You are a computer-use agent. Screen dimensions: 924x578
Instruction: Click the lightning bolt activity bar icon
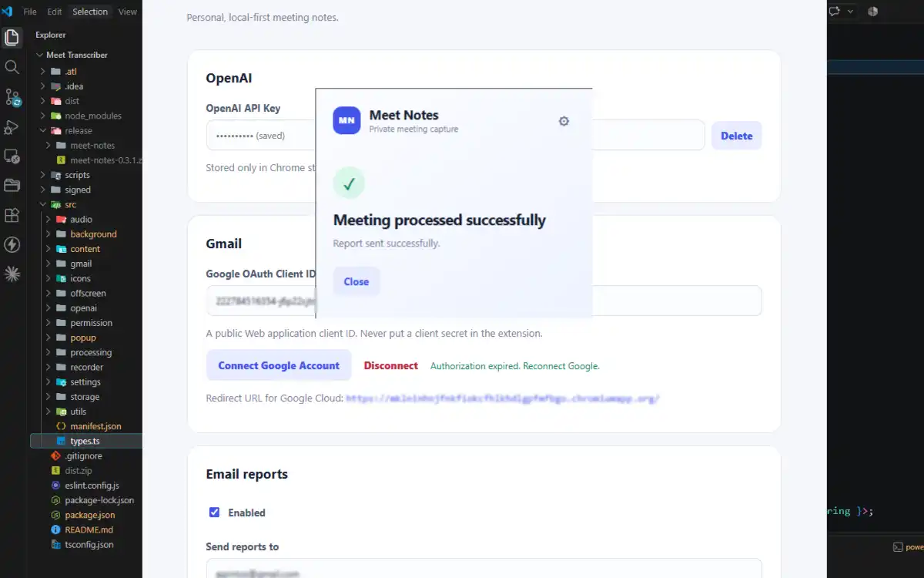coord(12,245)
